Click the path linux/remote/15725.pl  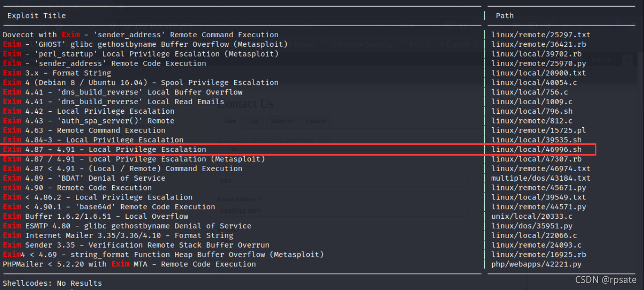point(538,131)
